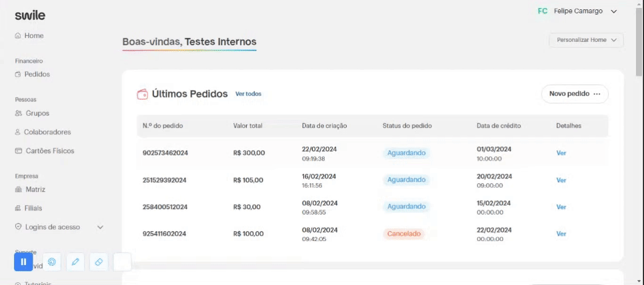Image resolution: width=644 pixels, height=285 pixels.
Task: Click the Grupos people icon
Action: 18,113
